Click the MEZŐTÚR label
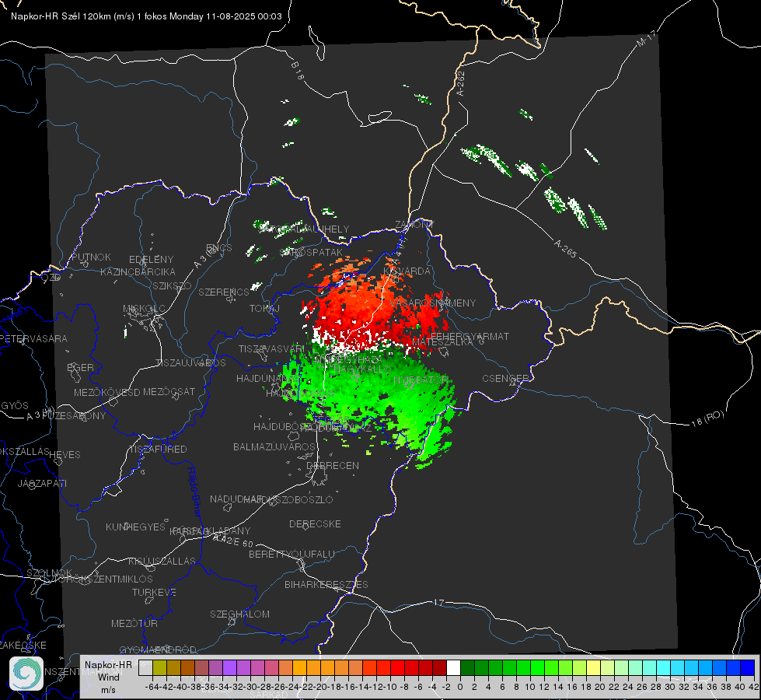Image resolution: width=761 pixels, height=700 pixels. coord(134,623)
